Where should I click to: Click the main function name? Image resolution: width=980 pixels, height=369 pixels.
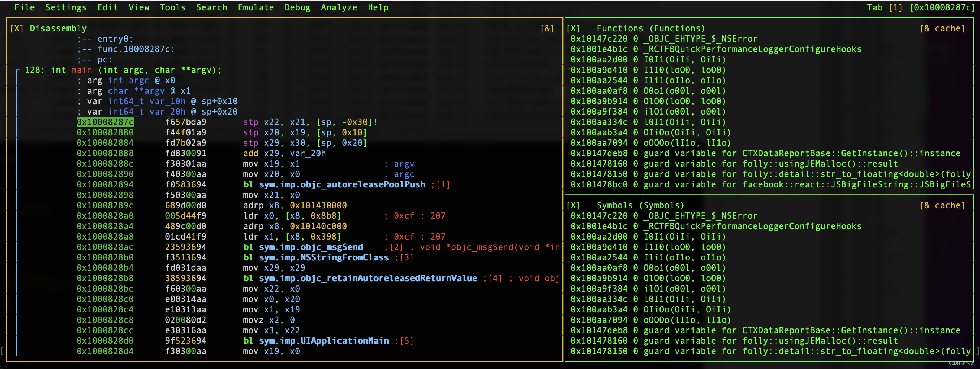(81, 70)
